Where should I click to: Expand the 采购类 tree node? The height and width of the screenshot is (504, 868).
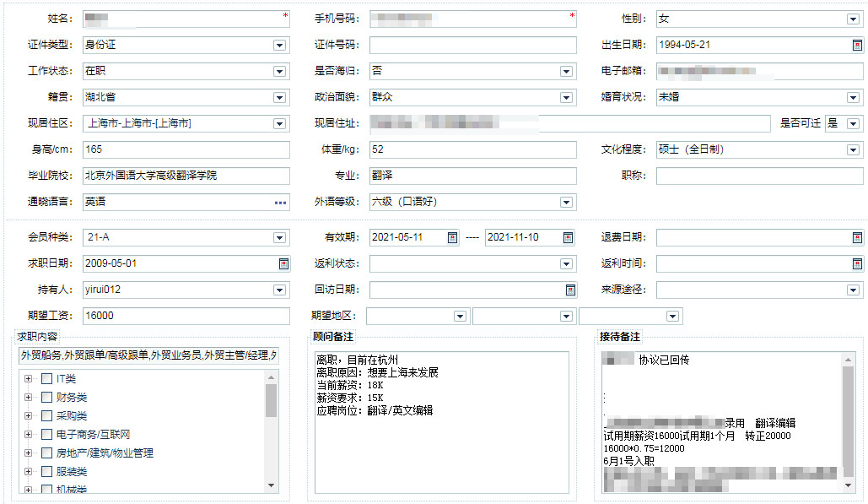pos(28,416)
